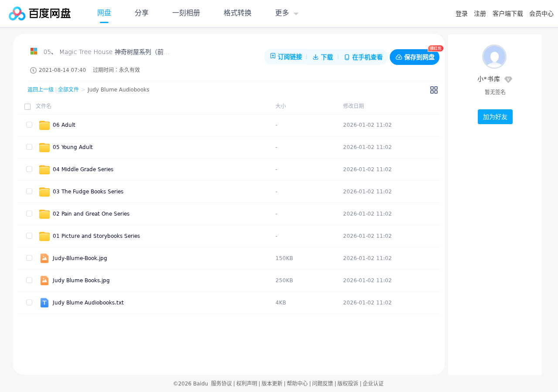Click the 帮助中心 footer link
The width and height of the screenshot is (558, 392).
(x=297, y=384)
